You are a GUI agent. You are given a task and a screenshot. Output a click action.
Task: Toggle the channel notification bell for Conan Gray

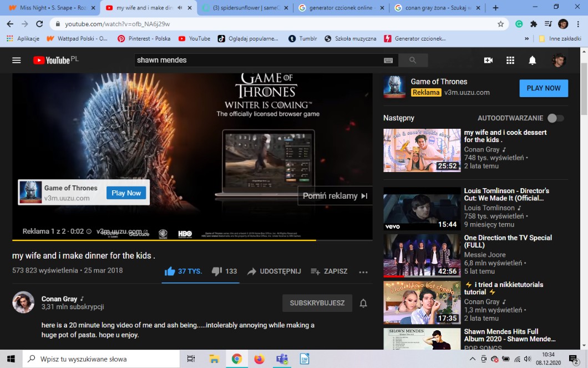363,303
